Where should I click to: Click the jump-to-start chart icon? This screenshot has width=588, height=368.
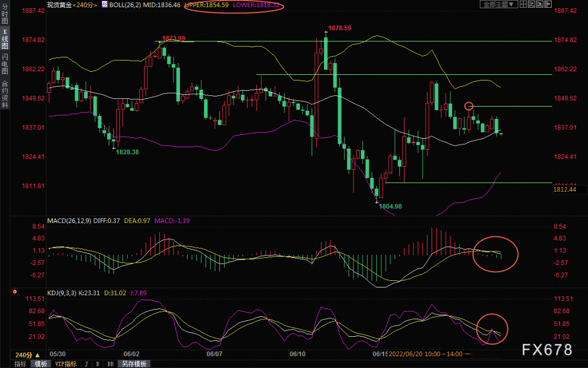point(532,4)
